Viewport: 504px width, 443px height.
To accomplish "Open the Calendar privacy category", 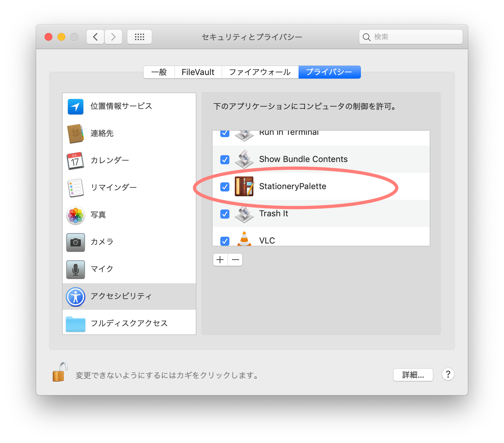I will [x=110, y=160].
